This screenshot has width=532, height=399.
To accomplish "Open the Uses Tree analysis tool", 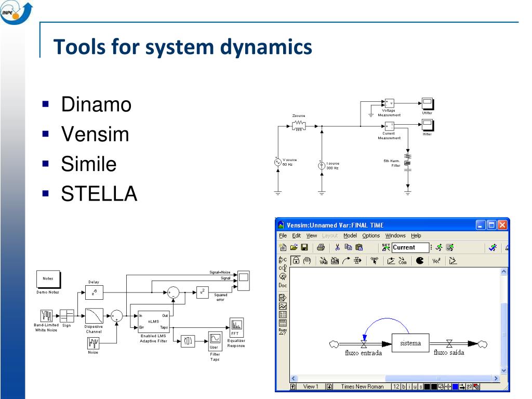I will point(283,268).
